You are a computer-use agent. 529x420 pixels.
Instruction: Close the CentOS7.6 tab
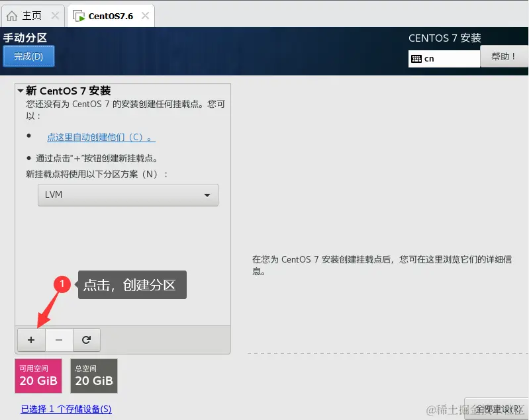[x=145, y=15]
